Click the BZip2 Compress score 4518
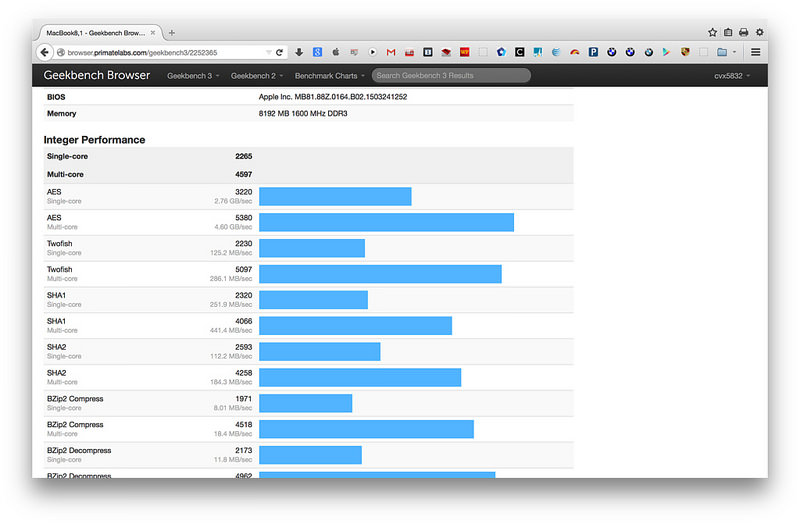This screenshot has width=800, height=524. [243, 425]
